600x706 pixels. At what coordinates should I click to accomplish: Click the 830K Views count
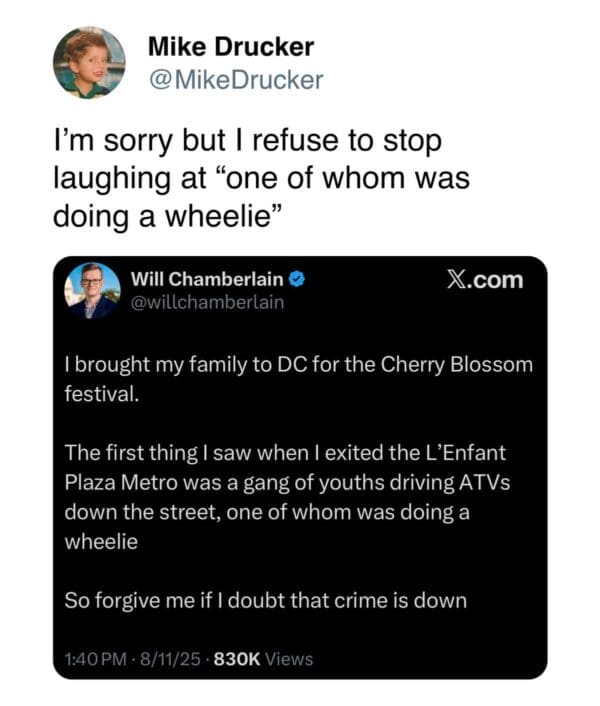click(x=264, y=658)
